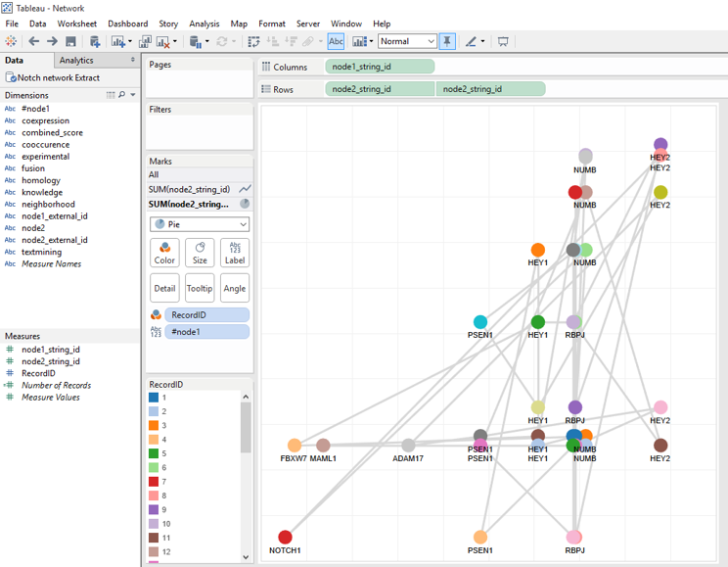Select the node1_string_id pill on Columns
The width and height of the screenshot is (728, 567).
(380, 67)
